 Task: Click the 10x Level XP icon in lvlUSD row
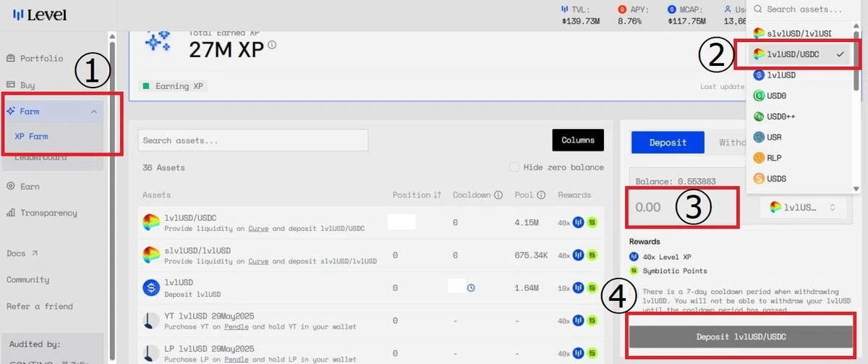pos(579,288)
